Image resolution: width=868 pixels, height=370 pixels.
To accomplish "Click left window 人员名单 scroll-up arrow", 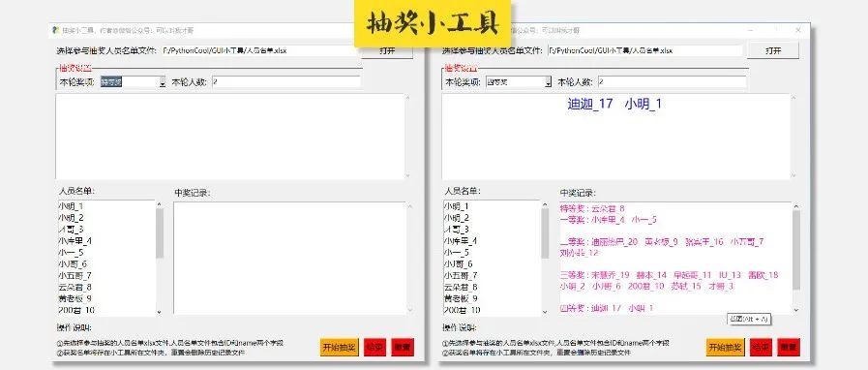I will (x=160, y=203).
